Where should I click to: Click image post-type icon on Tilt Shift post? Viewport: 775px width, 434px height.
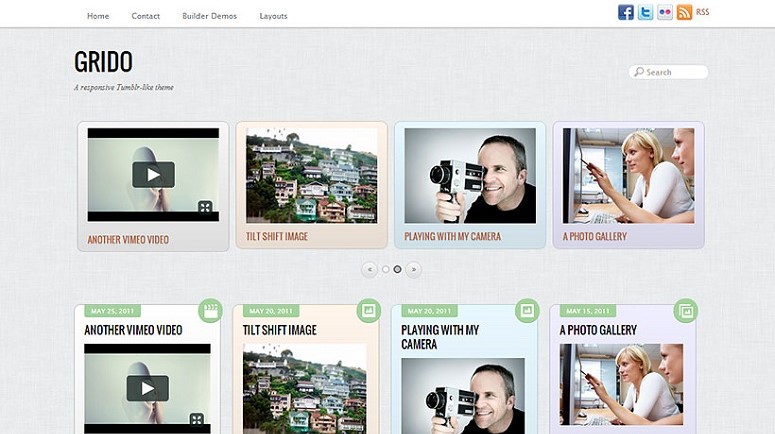pos(369,310)
